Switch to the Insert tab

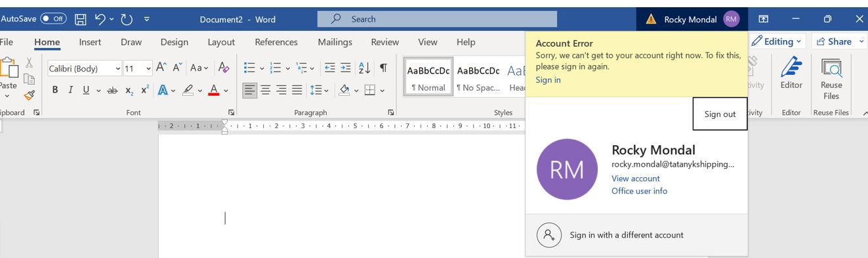90,42
